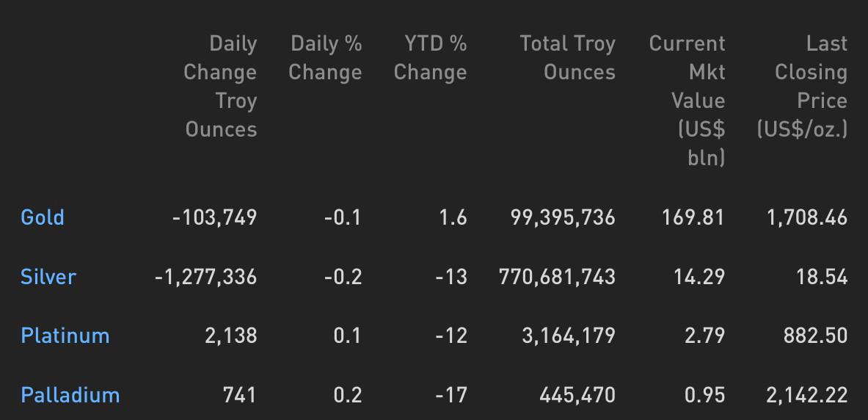
Task: Open the Palladium link
Action: pos(70,395)
